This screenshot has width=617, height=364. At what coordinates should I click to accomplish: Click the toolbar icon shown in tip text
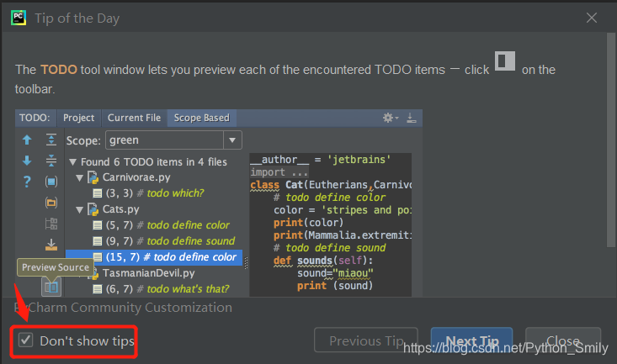point(505,61)
